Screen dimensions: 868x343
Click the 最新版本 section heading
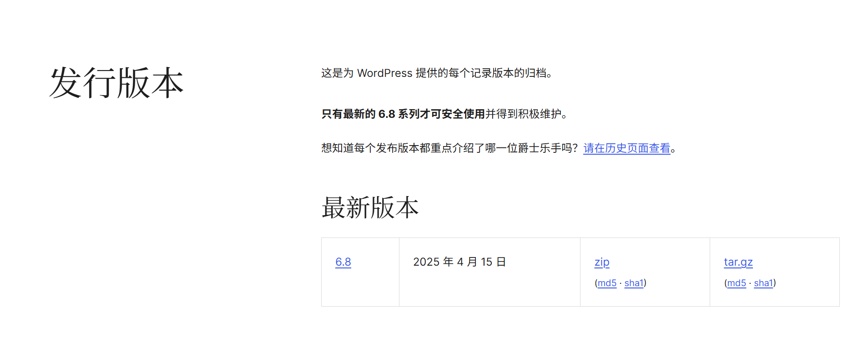[370, 208]
